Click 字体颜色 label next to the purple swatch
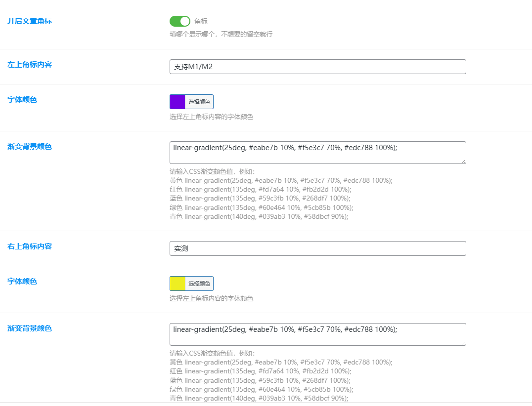Image resolution: width=532 pixels, height=406 pixels. pyautogui.click(x=22, y=100)
